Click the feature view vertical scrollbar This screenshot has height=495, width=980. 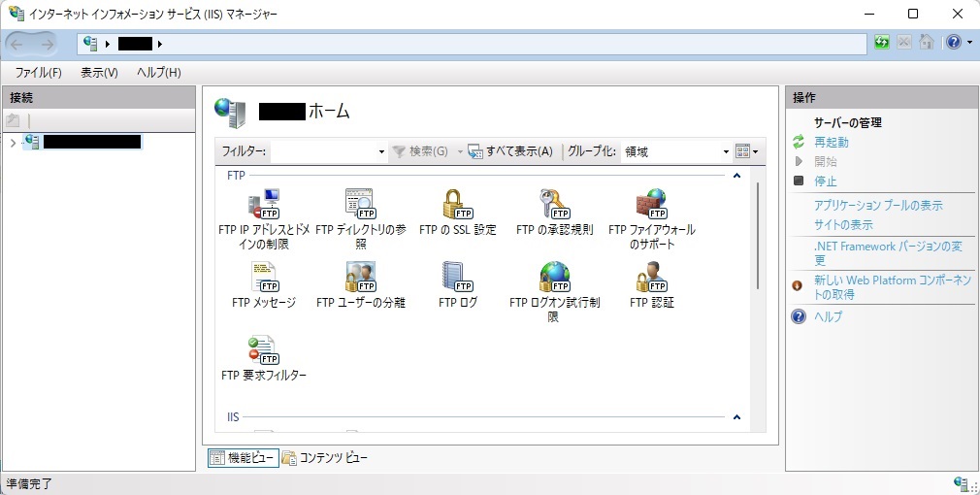point(758,236)
